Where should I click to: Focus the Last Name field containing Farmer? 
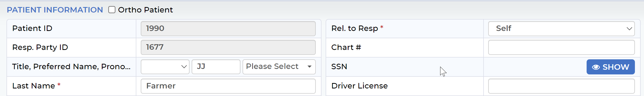pyautogui.click(x=228, y=86)
